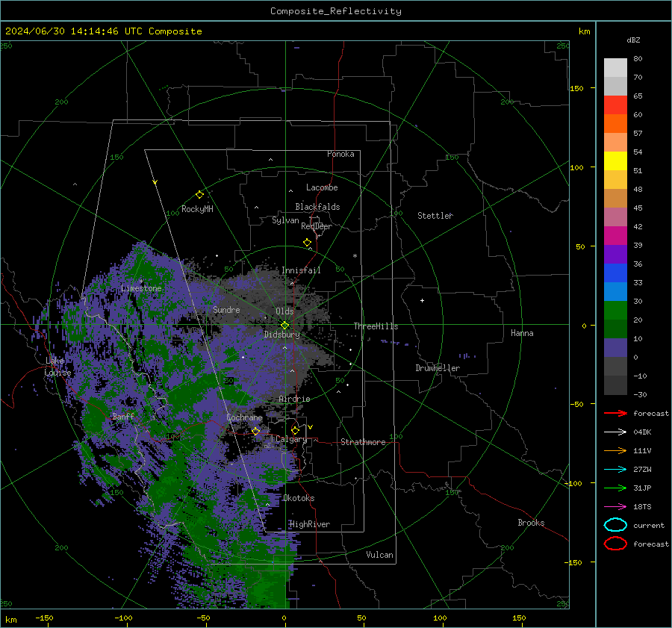Screen dimensions: 672x628
Task: Click the white asterisk marker east of Innisfail
Action: [x=355, y=256]
